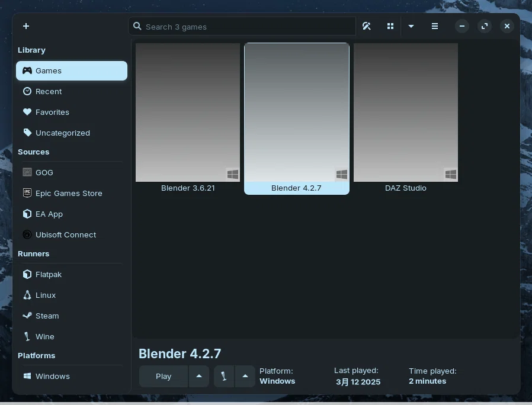Expand the arrow next to Play button

tap(199, 376)
